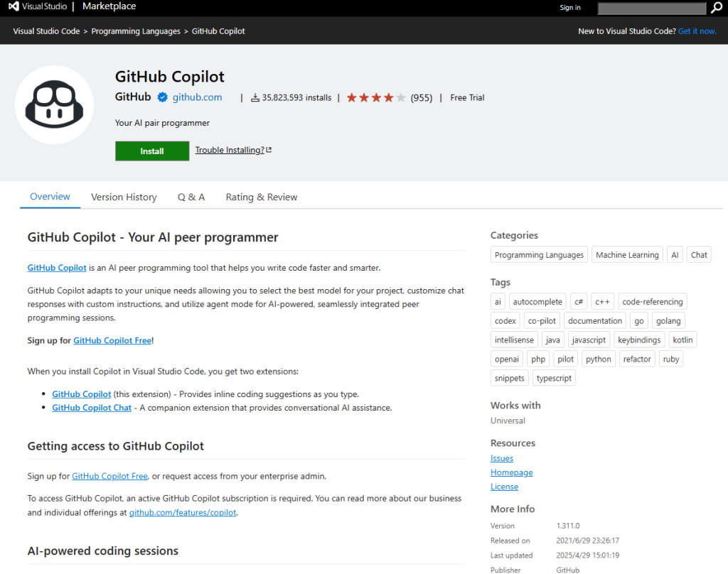Click the ruby tag
This screenshot has height=574, width=728.
coord(671,359)
